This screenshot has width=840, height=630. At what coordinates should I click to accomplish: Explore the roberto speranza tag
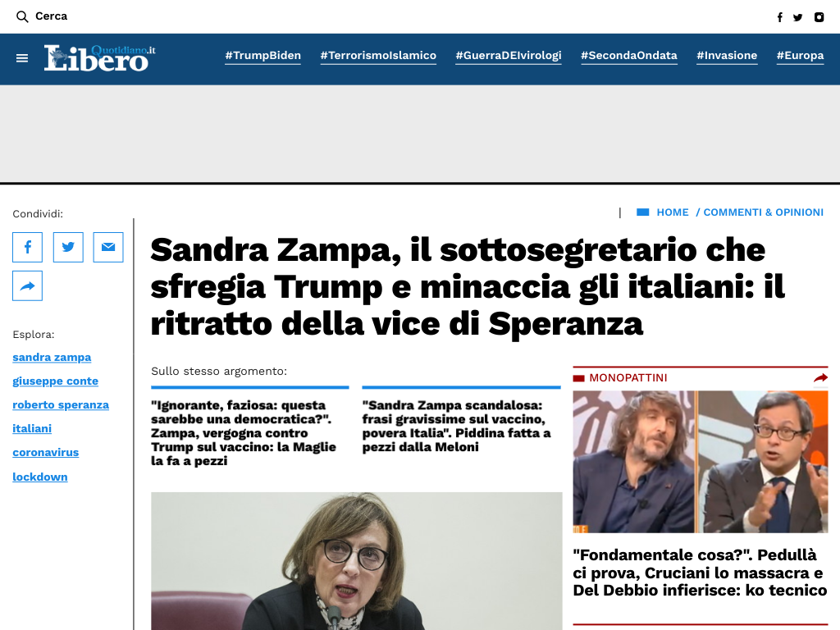pos(61,405)
